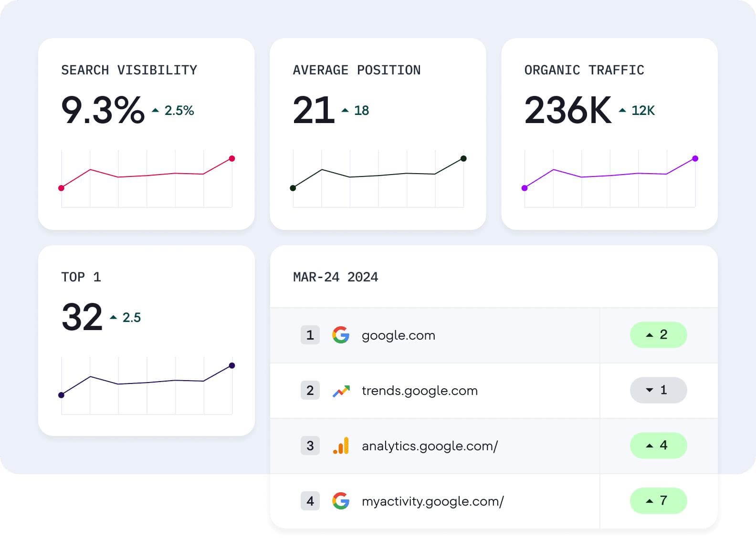
Task: Select rank number 4 badge
Action: (310, 501)
